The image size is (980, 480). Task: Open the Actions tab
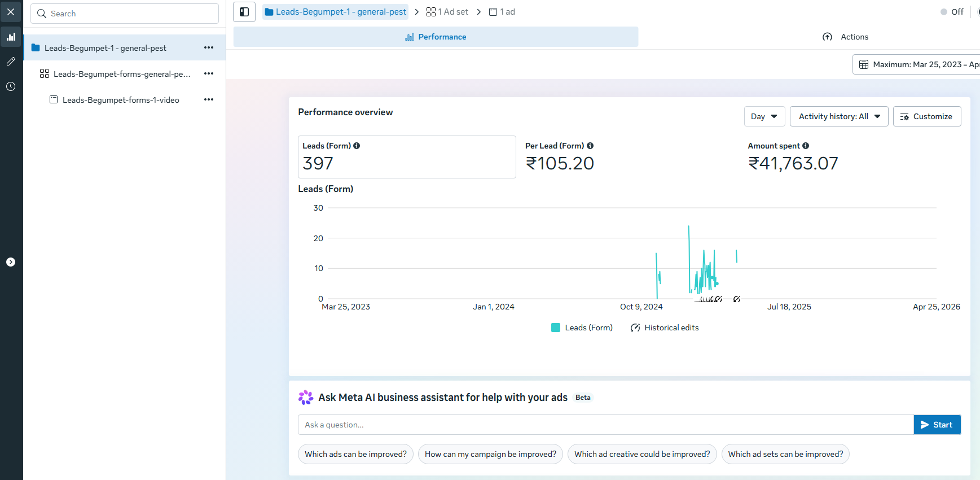[846, 37]
